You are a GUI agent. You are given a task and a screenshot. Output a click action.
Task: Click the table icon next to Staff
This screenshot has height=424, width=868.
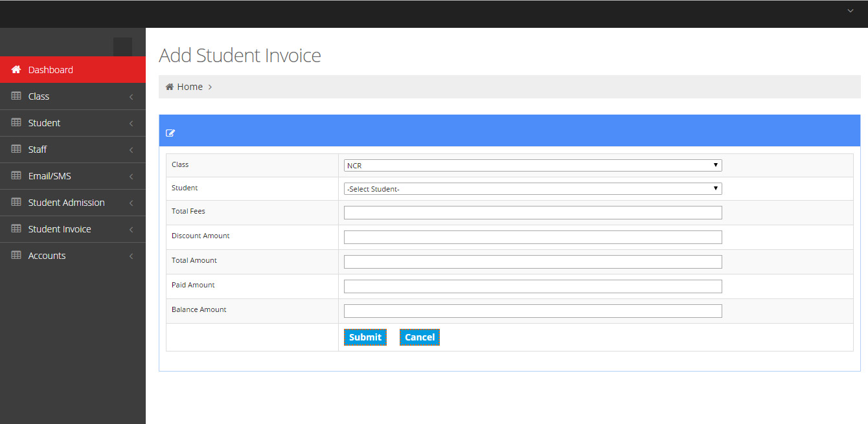click(16, 149)
